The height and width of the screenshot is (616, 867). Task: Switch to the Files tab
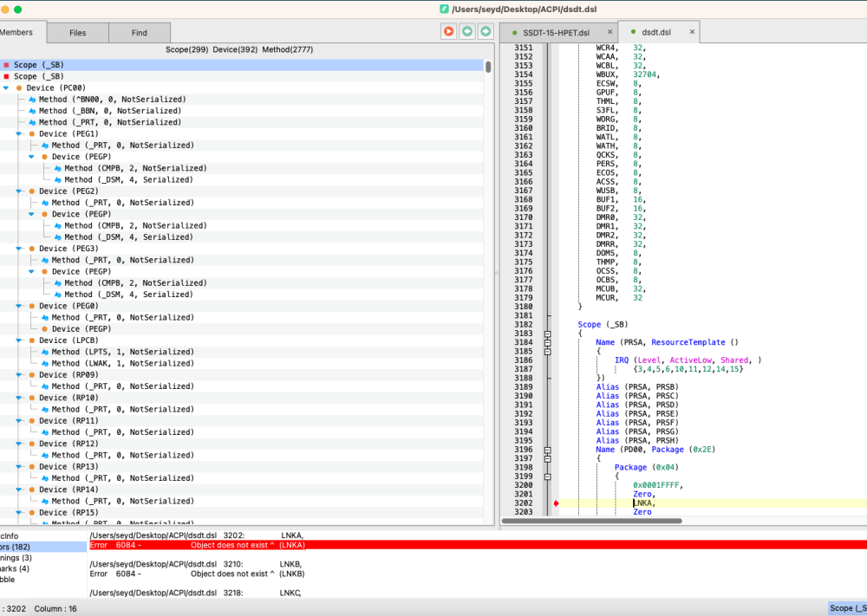[x=78, y=33]
